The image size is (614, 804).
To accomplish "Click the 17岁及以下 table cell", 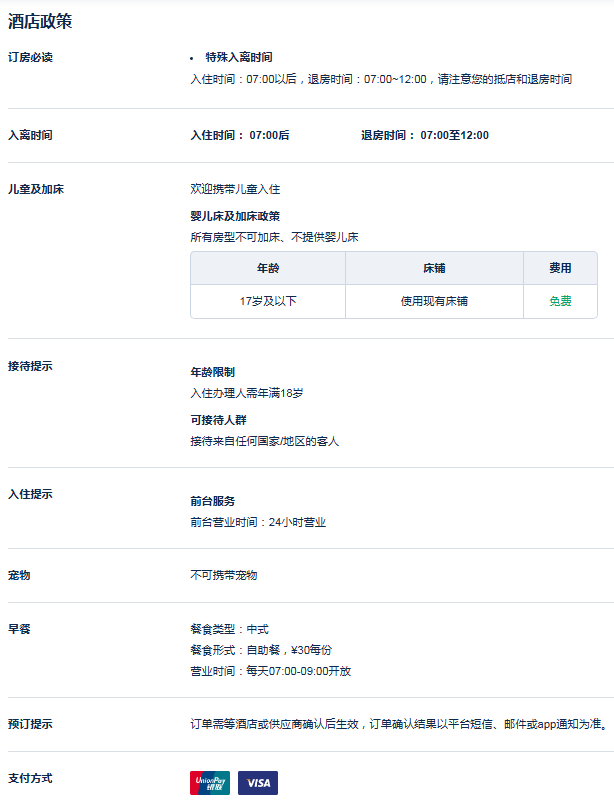I will point(268,301).
